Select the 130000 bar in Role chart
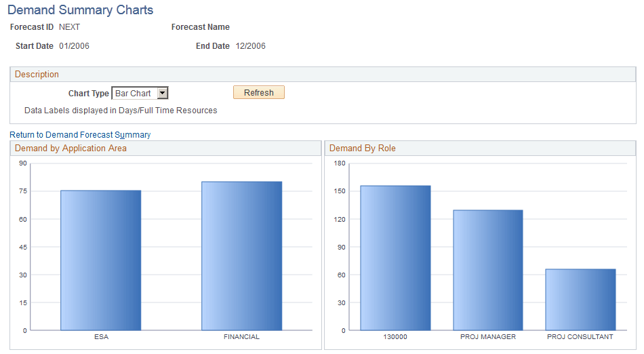Screen dimensions: 644x354 coord(395,258)
